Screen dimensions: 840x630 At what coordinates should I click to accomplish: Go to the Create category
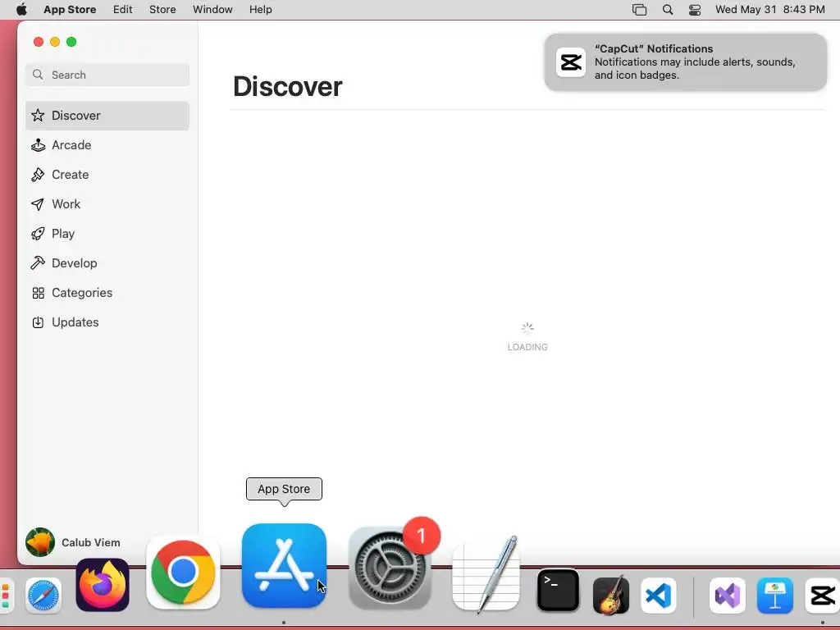[x=107, y=175]
